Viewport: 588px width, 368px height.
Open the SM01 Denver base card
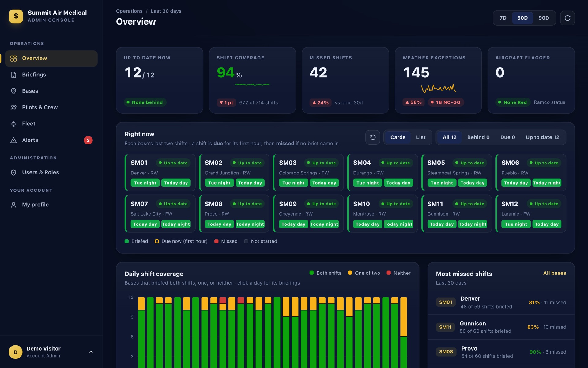(x=160, y=173)
